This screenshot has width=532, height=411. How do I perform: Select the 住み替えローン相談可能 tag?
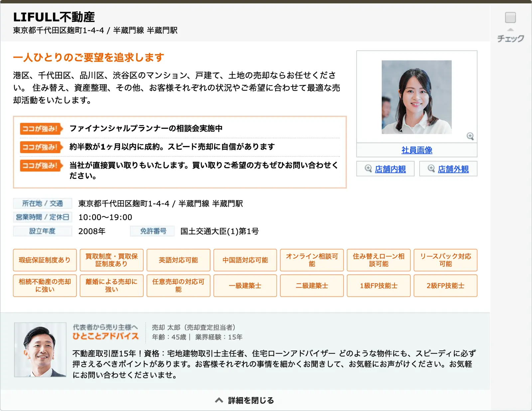coord(379,260)
